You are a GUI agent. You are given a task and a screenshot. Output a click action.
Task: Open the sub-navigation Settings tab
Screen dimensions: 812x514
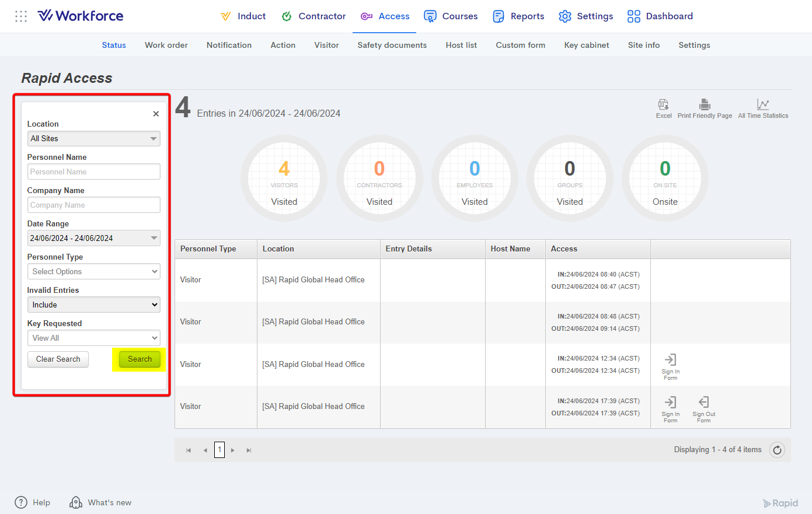[694, 45]
